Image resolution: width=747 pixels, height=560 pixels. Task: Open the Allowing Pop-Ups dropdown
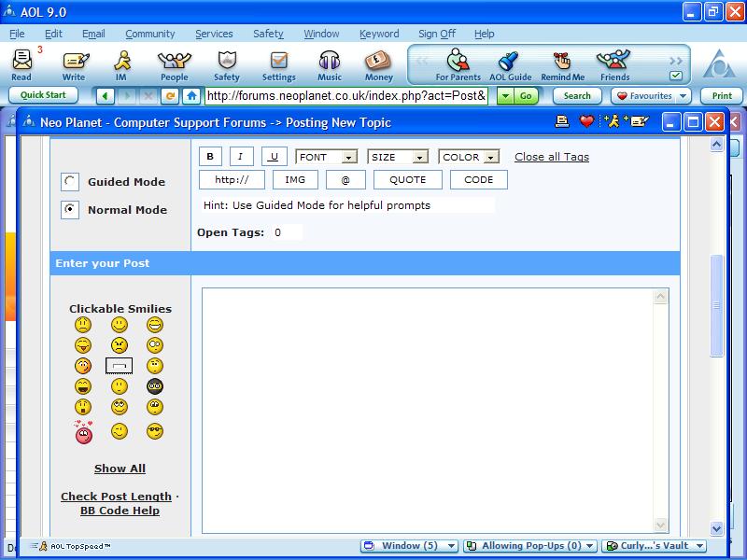click(x=530, y=546)
